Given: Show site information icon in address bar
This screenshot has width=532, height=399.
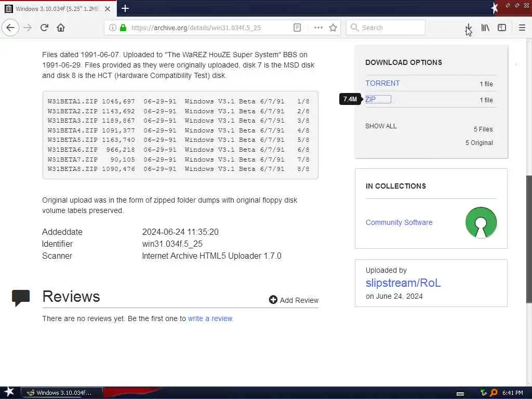Looking at the screenshot, I should pos(113,28).
